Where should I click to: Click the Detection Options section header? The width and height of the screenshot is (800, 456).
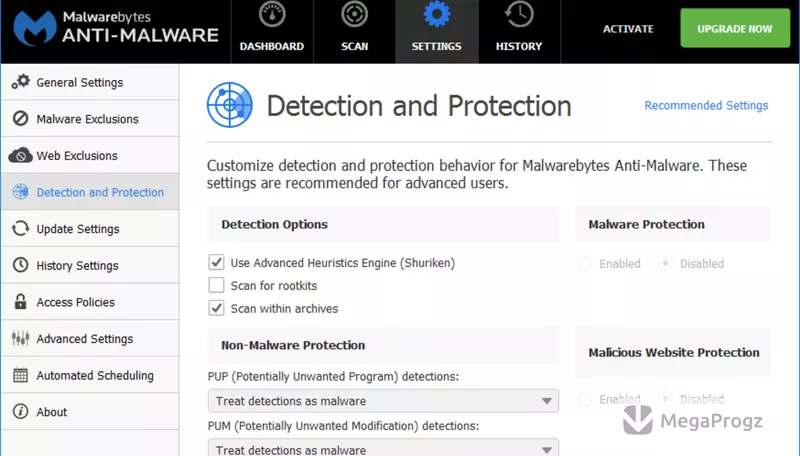(383, 224)
